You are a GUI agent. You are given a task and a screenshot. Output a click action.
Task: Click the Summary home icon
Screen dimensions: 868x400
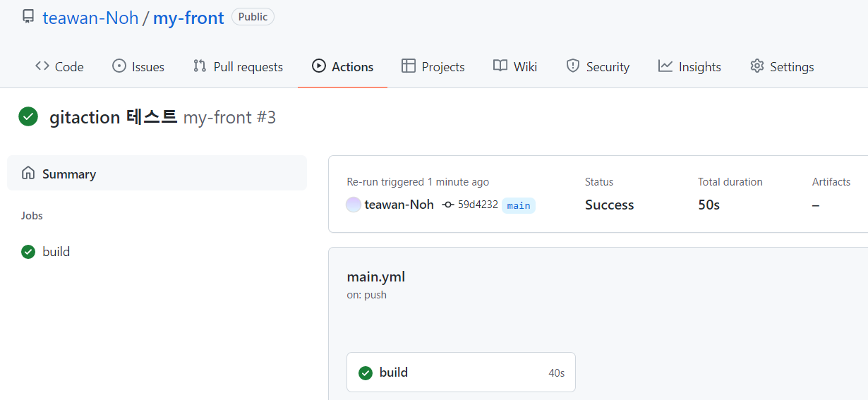click(x=28, y=173)
